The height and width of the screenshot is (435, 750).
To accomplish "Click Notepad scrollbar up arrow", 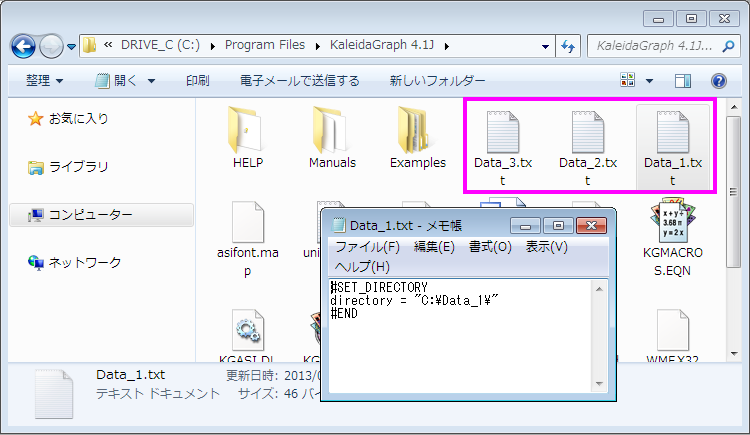I will point(599,289).
